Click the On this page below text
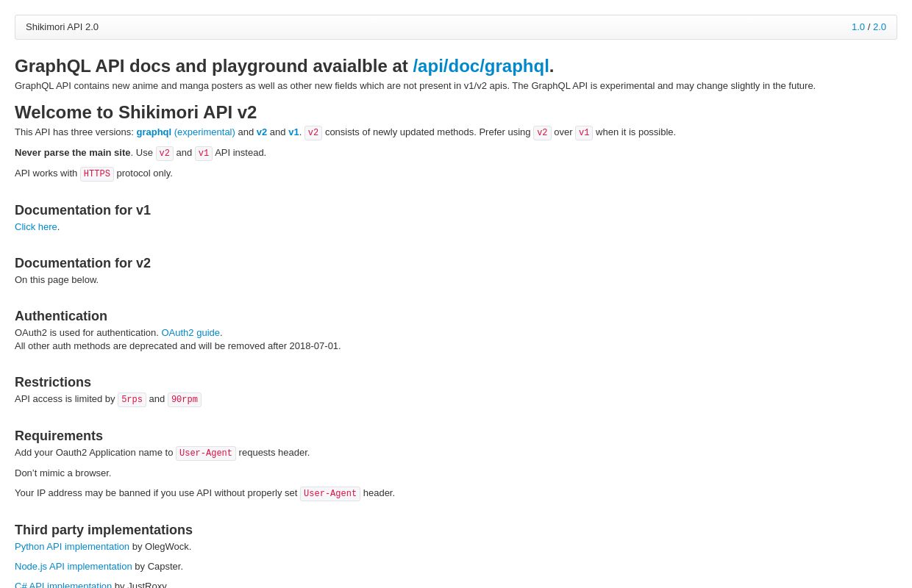Screen dimensions: 912x588 (x=57, y=280)
